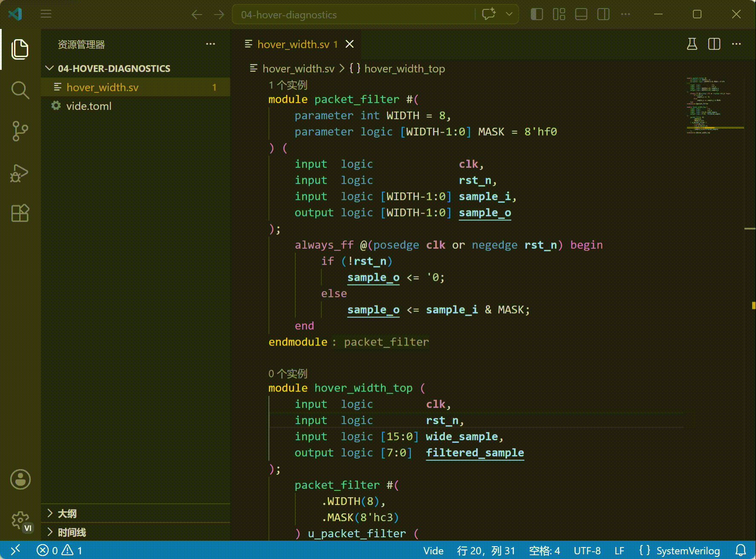This screenshot has height=559, width=756.
Task: Go back with the left arrow
Action: 196,14
